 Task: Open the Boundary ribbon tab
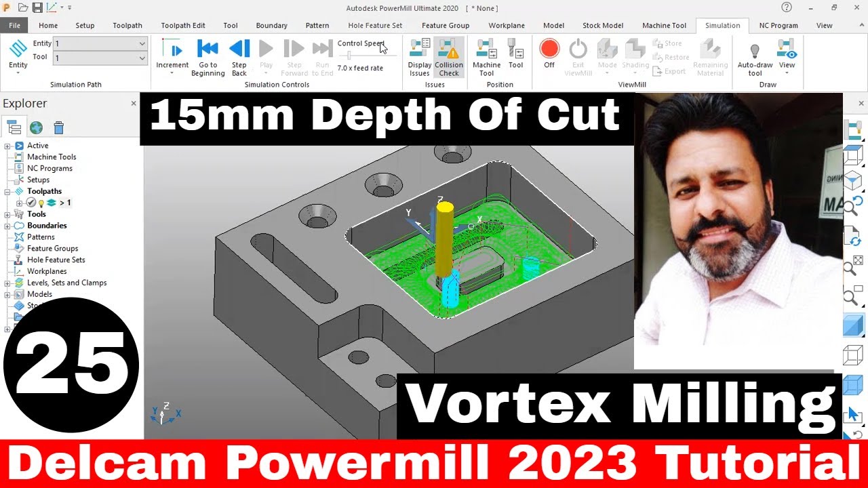(271, 26)
